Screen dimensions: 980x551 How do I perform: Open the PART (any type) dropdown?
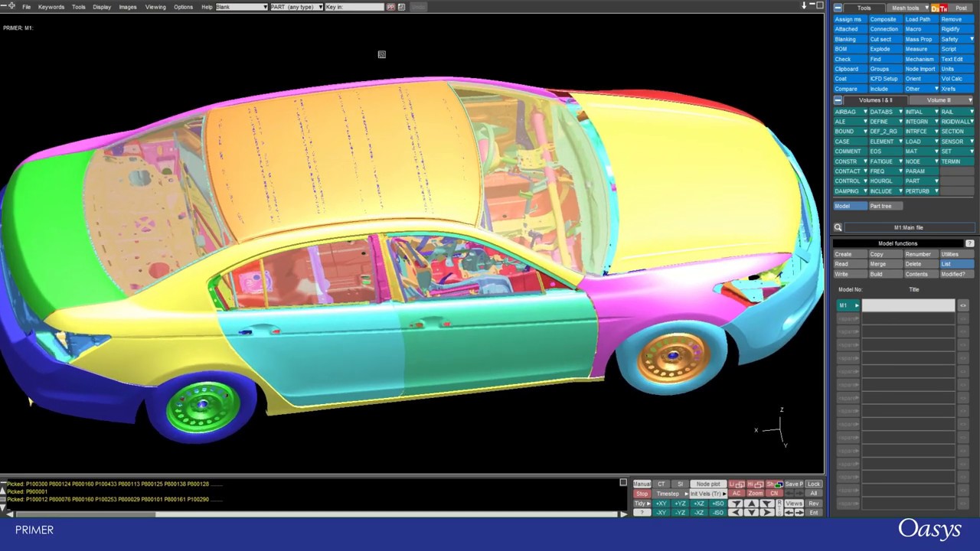coord(297,7)
